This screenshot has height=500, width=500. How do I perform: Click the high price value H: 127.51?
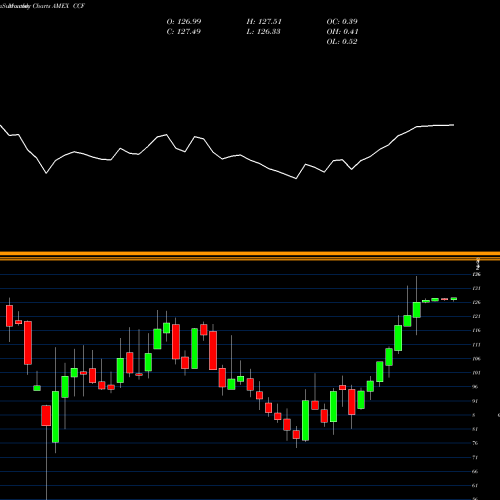(x=264, y=22)
